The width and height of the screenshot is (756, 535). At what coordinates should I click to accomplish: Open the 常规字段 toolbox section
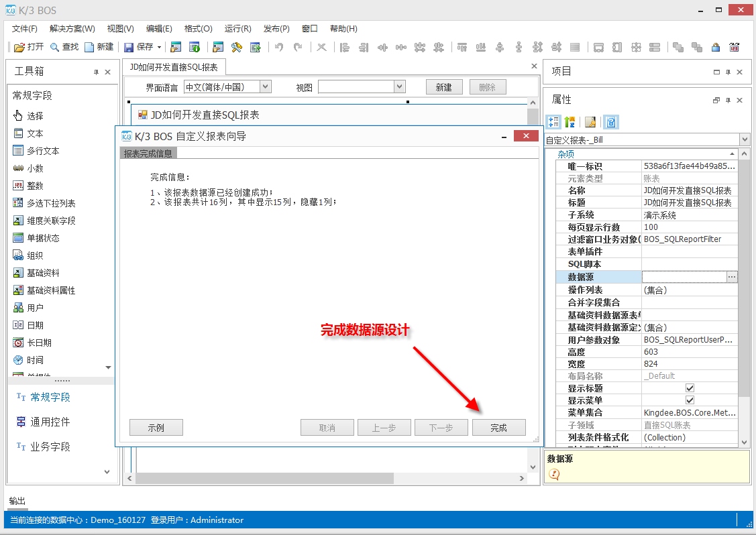[44, 397]
